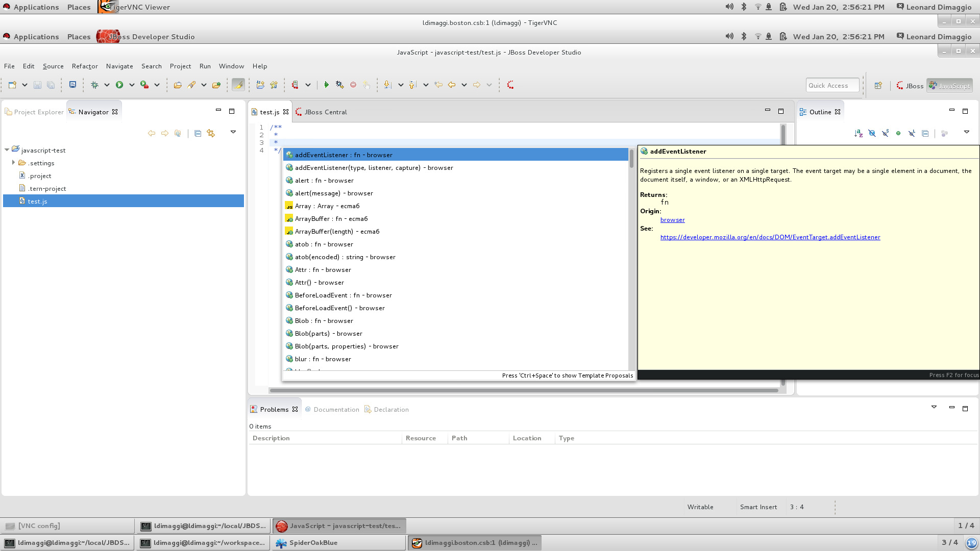
Task: Open Run button dropdown arrow
Action: [131, 85]
